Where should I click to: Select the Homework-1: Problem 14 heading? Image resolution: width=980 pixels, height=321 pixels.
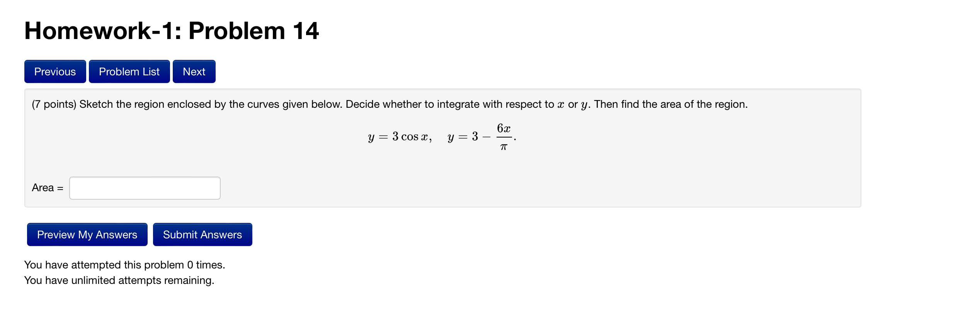[x=171, y=31]
